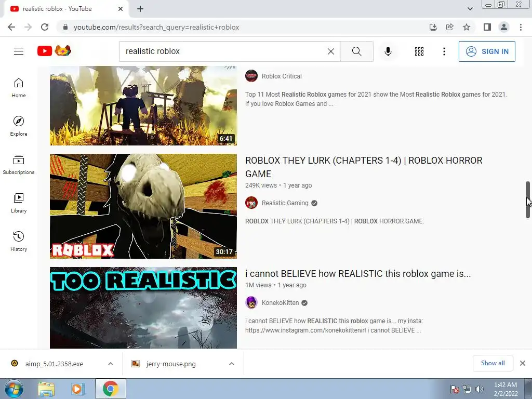Open the 30:17 They Lurk thumbnail

143,206
